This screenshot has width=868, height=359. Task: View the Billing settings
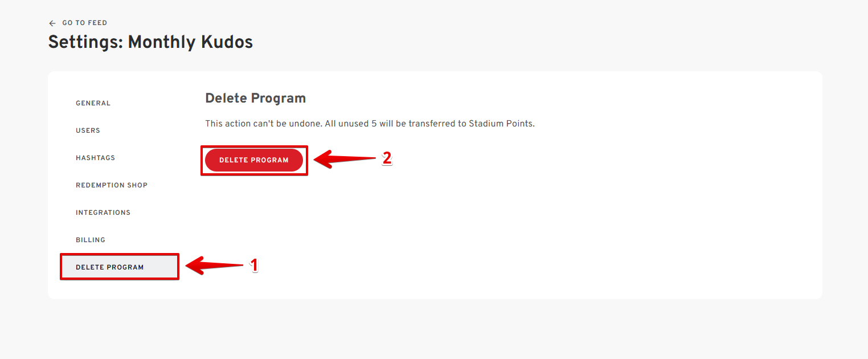(x=91, y=240)
